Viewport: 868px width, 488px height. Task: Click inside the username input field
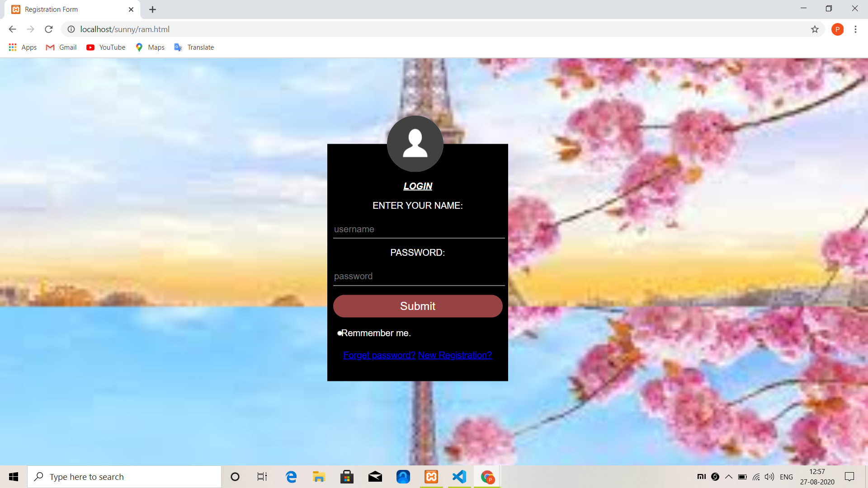pyautogui.click(x=418, y=230)
